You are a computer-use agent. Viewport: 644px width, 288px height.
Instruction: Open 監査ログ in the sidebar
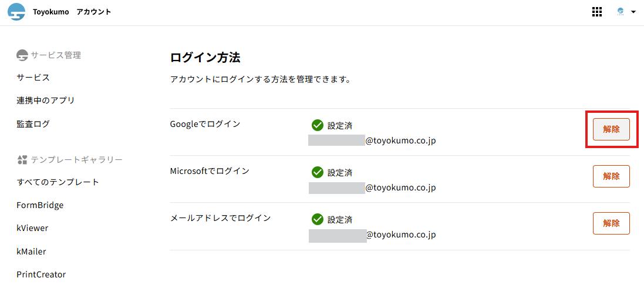33,124
